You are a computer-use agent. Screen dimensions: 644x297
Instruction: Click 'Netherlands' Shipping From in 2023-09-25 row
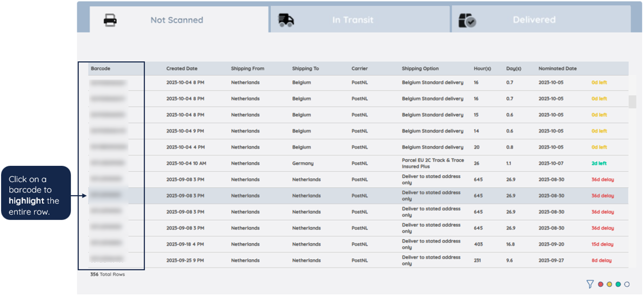tap(246, 261)
